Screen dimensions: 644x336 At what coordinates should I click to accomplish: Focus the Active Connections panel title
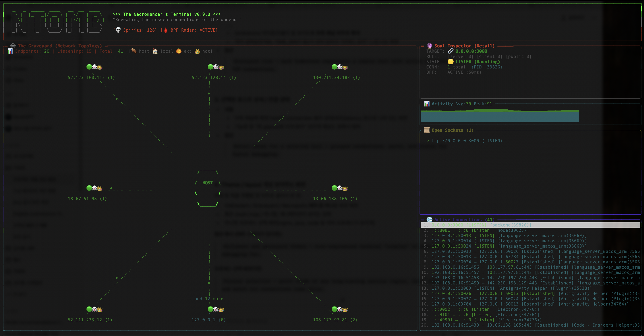click(464, 220)
